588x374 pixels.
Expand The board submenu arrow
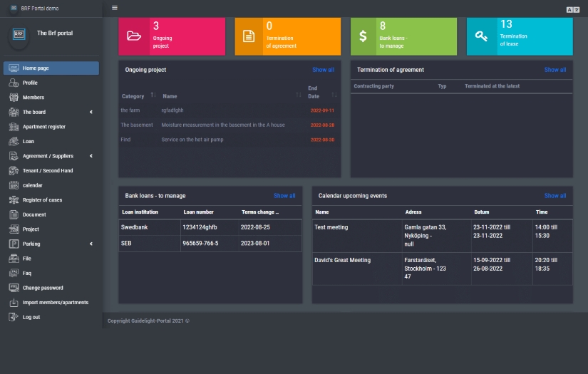[91, 112]
